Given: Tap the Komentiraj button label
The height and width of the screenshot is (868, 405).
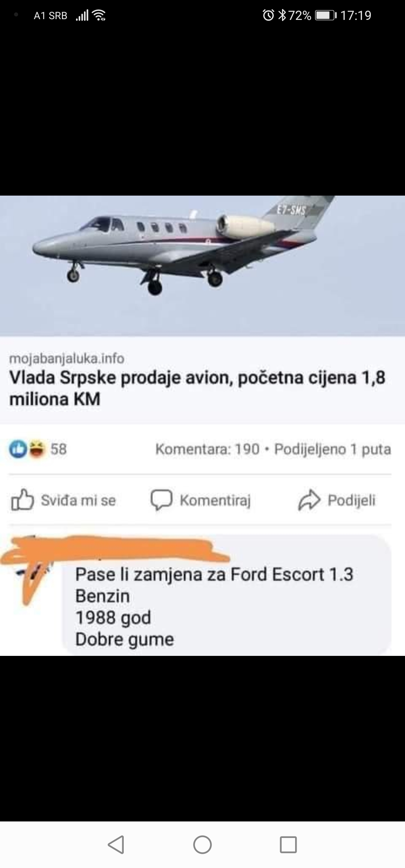Looking at the screenshot, I should point(215,500).
